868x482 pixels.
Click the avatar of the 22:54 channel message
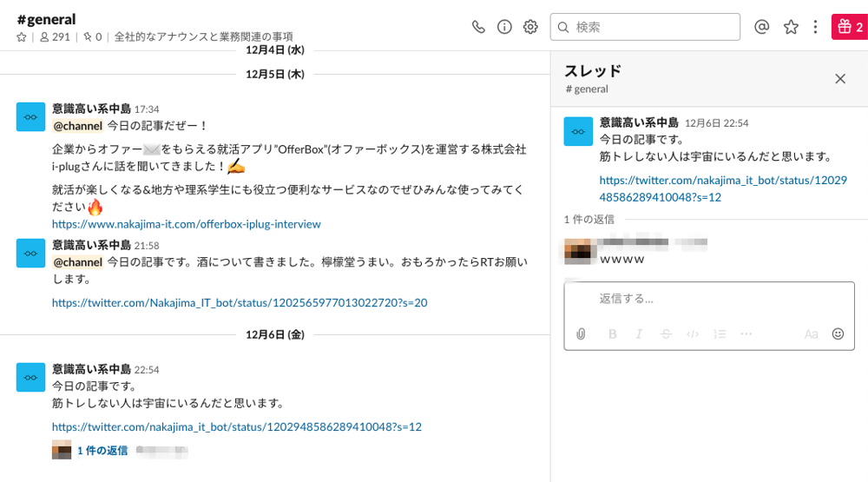point(30,377)
